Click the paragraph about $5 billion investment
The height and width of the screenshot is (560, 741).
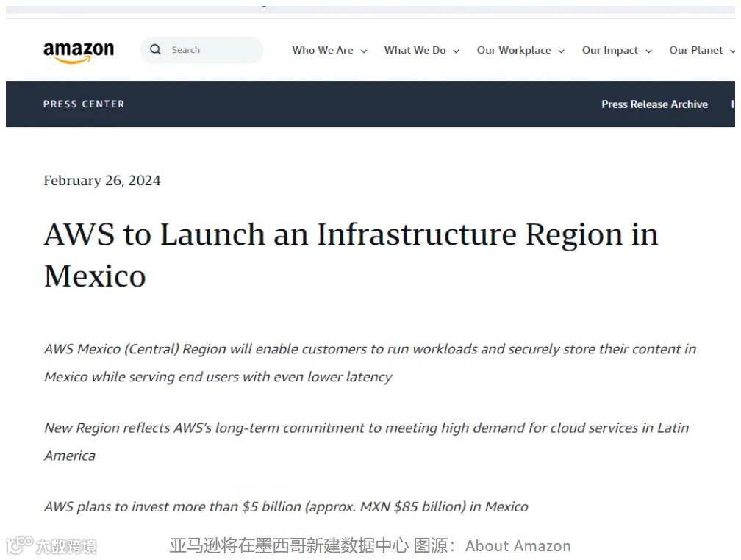click(x=286, y=506)
